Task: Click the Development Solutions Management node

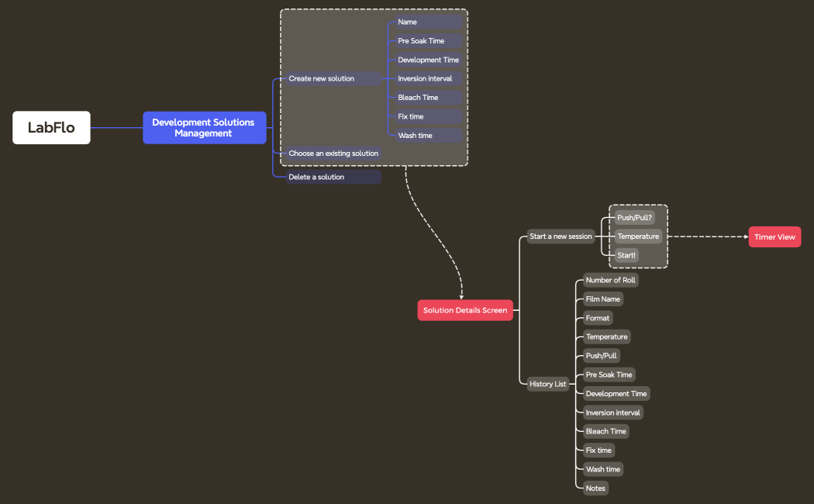Action: pos(203,128)
